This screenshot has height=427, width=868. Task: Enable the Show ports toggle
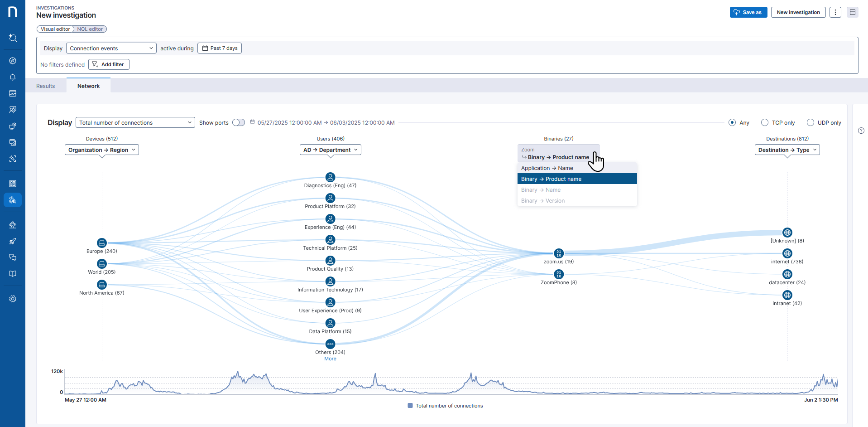pyautogui.click(x=239, y=122)
